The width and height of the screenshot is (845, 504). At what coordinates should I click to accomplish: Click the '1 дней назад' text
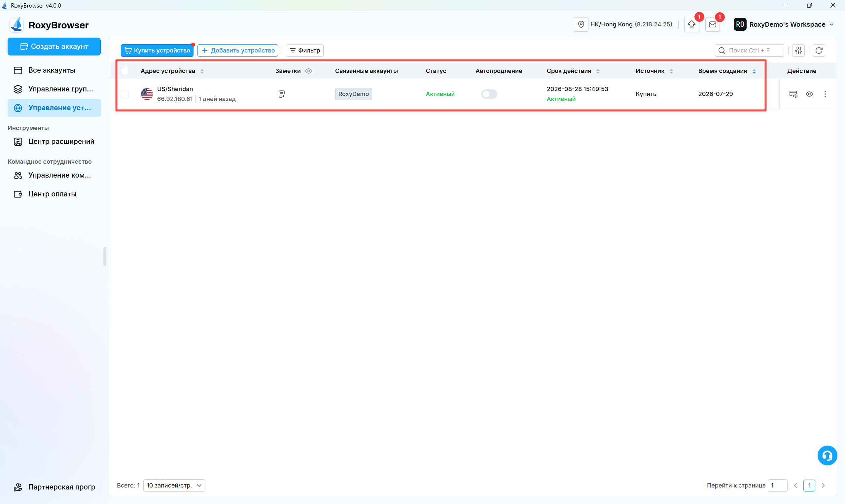pyautogui.click(x=217, y=99)
